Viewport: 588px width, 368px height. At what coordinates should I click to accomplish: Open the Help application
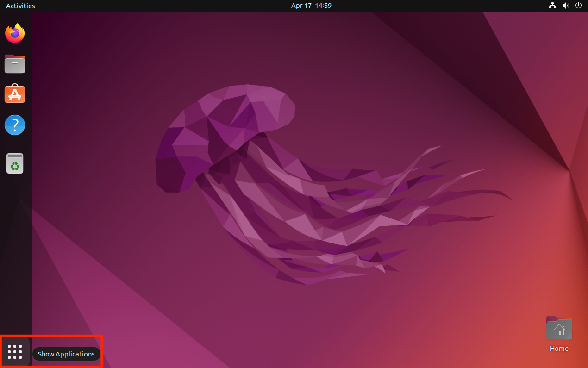tap(14, 125)
